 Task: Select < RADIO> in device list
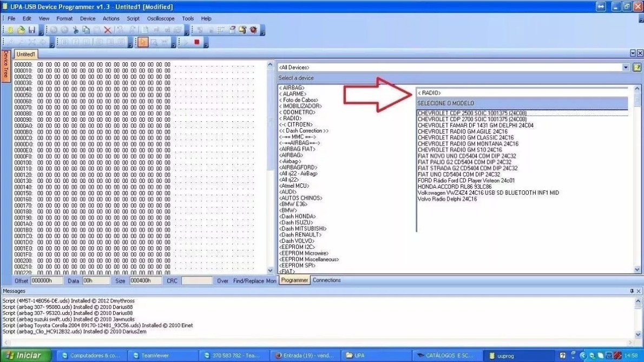(291, 119)
